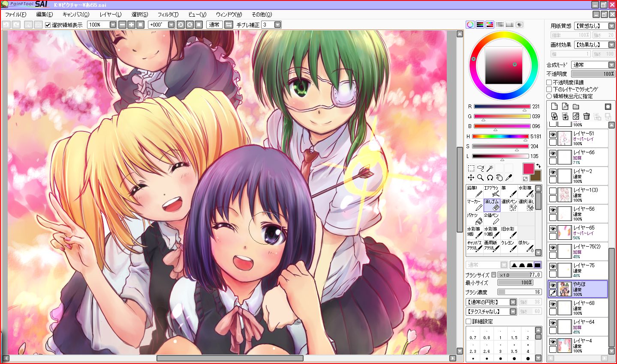Toggle the RGB slider panel icon
Screen dimensions: 617x364
(x=480, y=25)
